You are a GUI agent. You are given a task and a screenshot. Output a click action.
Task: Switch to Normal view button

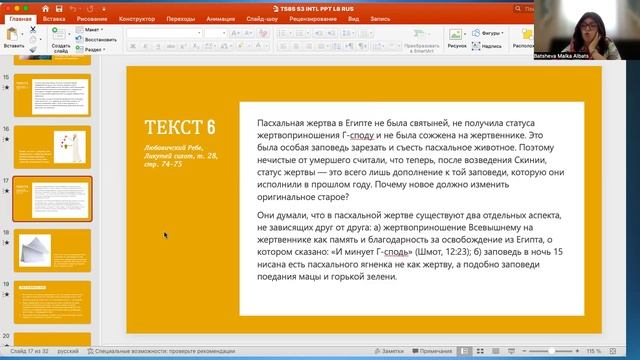point(464,351)
